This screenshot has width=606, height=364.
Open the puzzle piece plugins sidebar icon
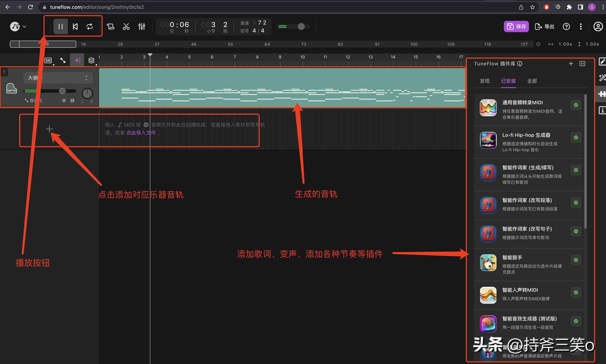coord(602,94)
